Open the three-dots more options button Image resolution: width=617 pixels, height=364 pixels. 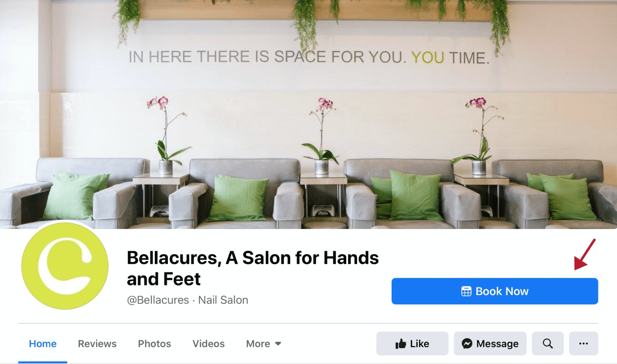pos(583,344)
